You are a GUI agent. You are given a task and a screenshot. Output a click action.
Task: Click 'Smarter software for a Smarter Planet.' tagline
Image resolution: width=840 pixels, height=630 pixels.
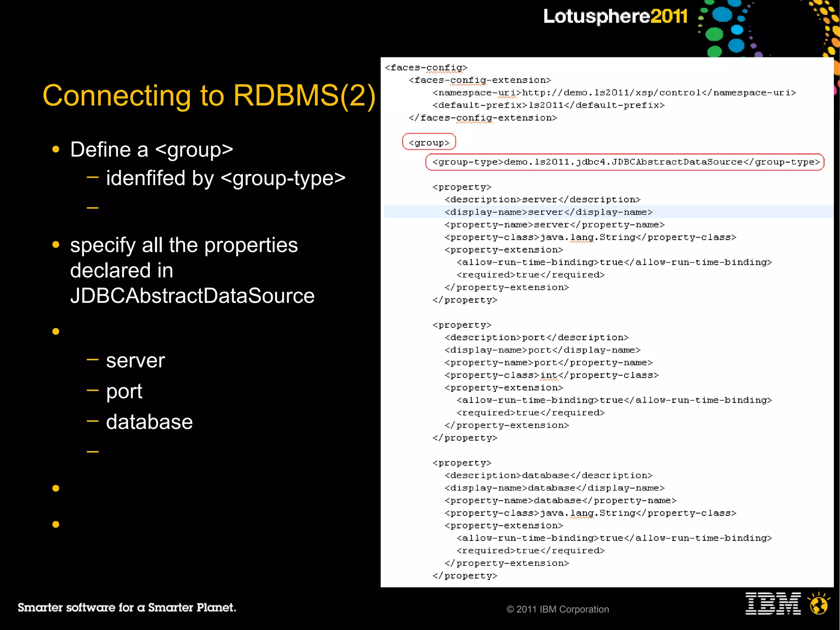point(127,607)
